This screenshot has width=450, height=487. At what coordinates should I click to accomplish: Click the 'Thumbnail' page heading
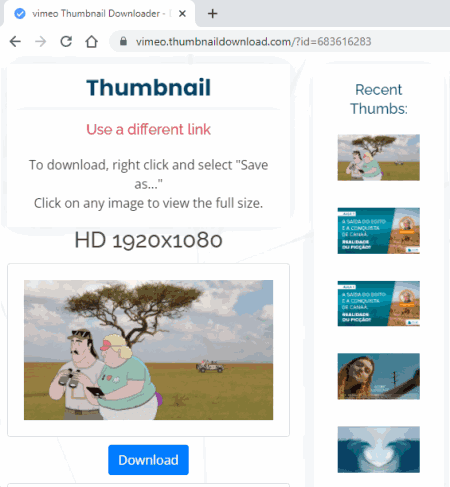click(x=148, y=88)
